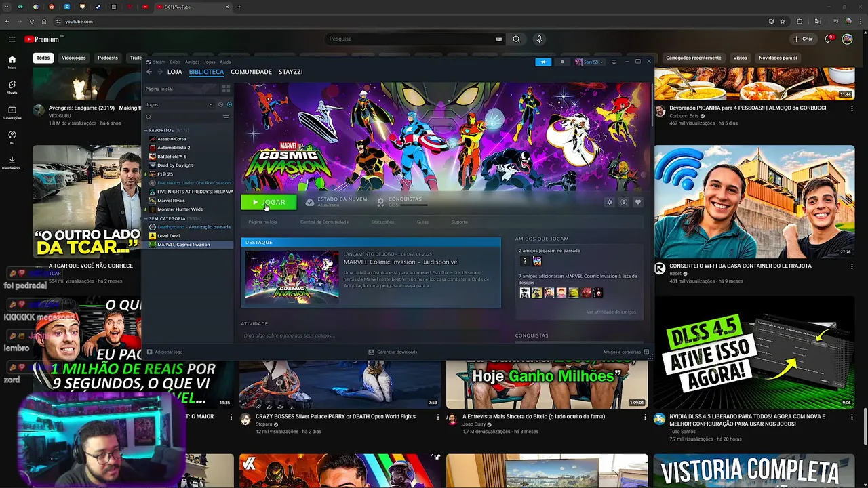The width and height of the screenshot is (868, 488).
Task: Open Suporte link
Action: 459,222
